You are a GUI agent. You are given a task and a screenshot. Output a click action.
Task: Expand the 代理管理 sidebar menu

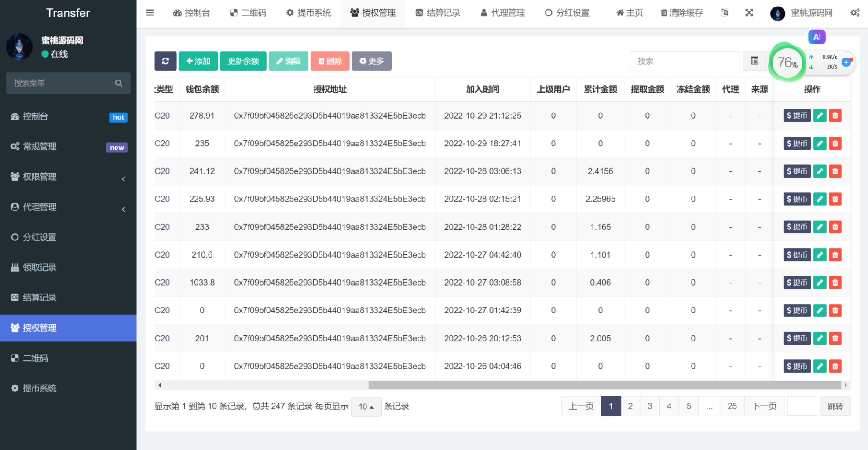coord(123,209)
